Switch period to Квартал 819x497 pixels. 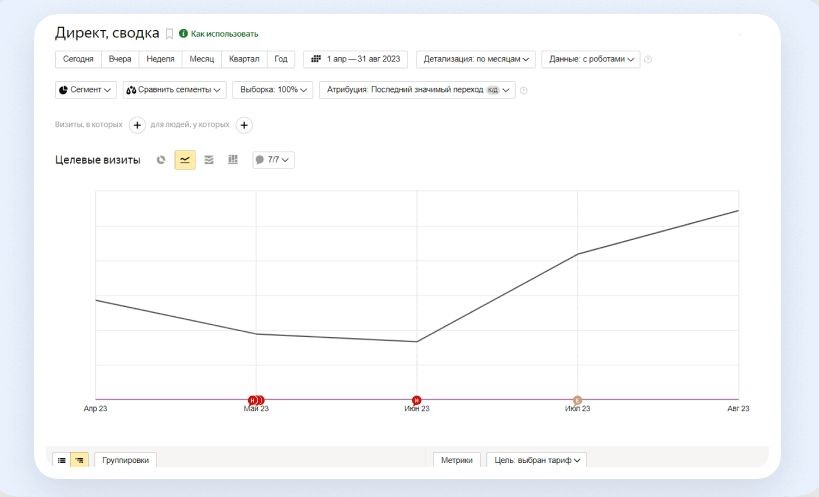pyautogui.click(x=244, y=59)
